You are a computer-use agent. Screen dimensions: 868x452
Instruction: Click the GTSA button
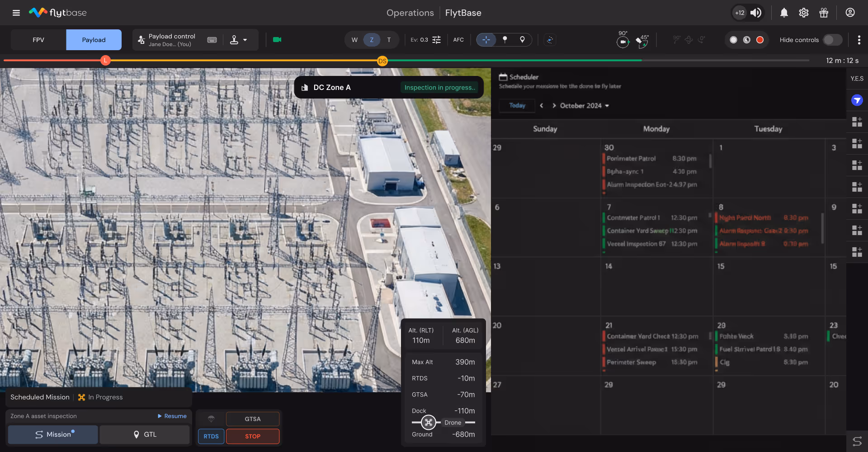[253, 419]
